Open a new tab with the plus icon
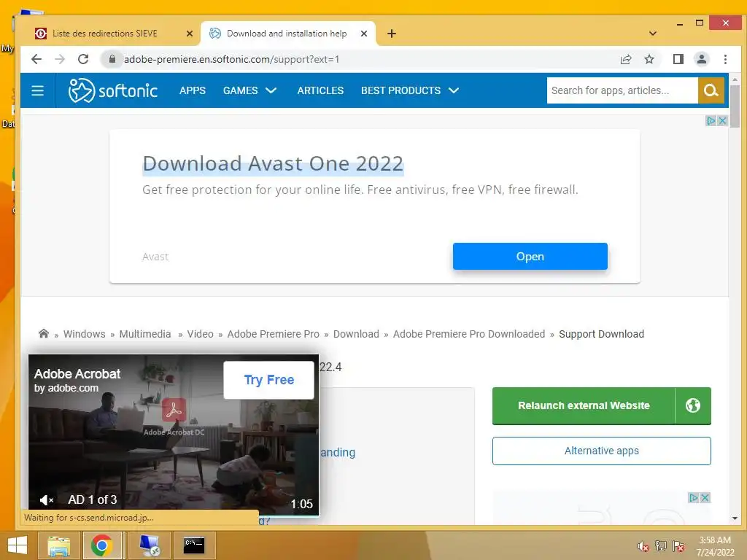 [x=392, y=34]
